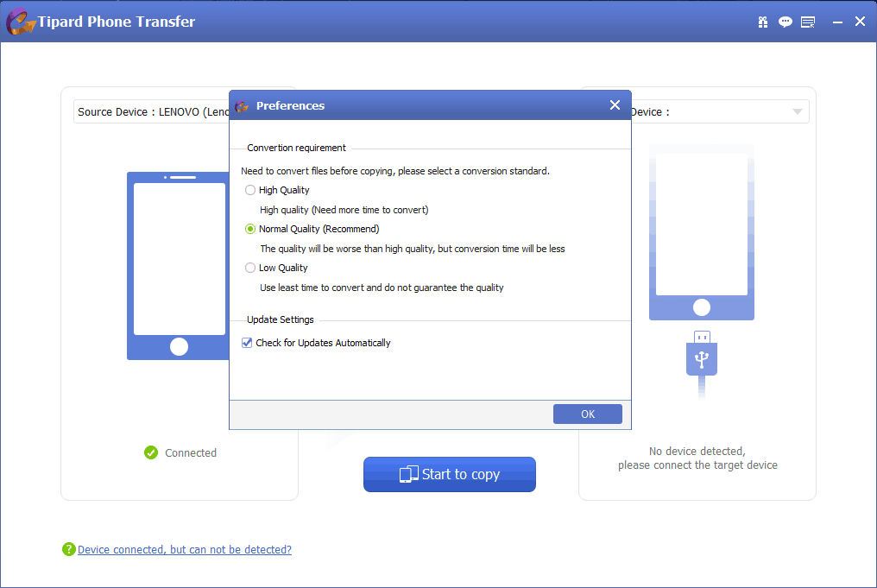Select the Normal Quality (Recommend) option
This screenshot has width=877, height=588.
[250, 229]
